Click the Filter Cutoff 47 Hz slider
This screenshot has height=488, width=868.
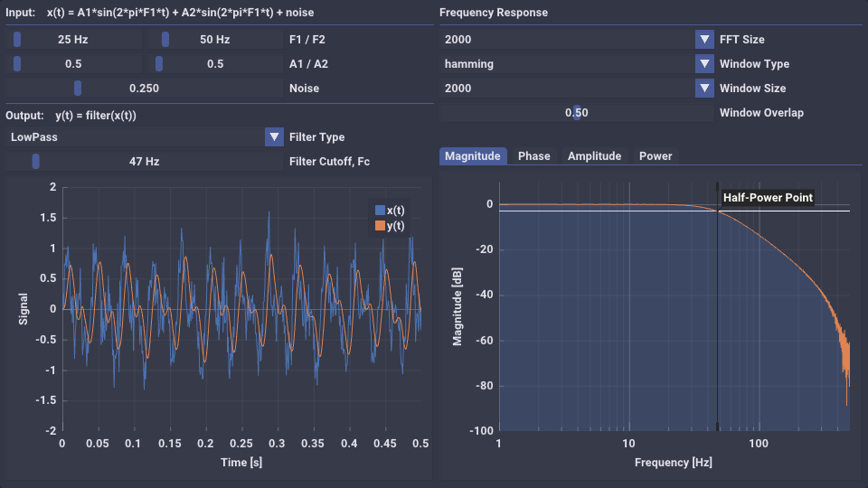pyautogui.click(x=144, y=162)
